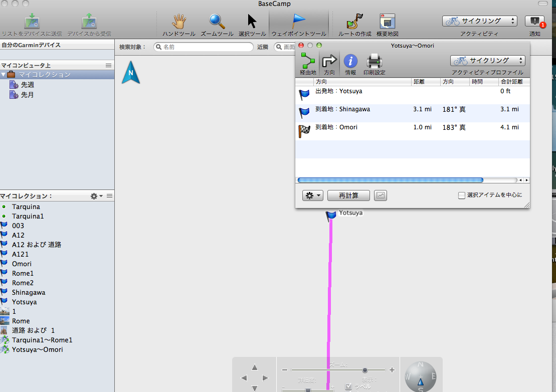The width and height of the screenshot is (556, 392).
Task: Open gear dropdown in My Collection header
Action: pyautogui.click(x=96, y=195)
